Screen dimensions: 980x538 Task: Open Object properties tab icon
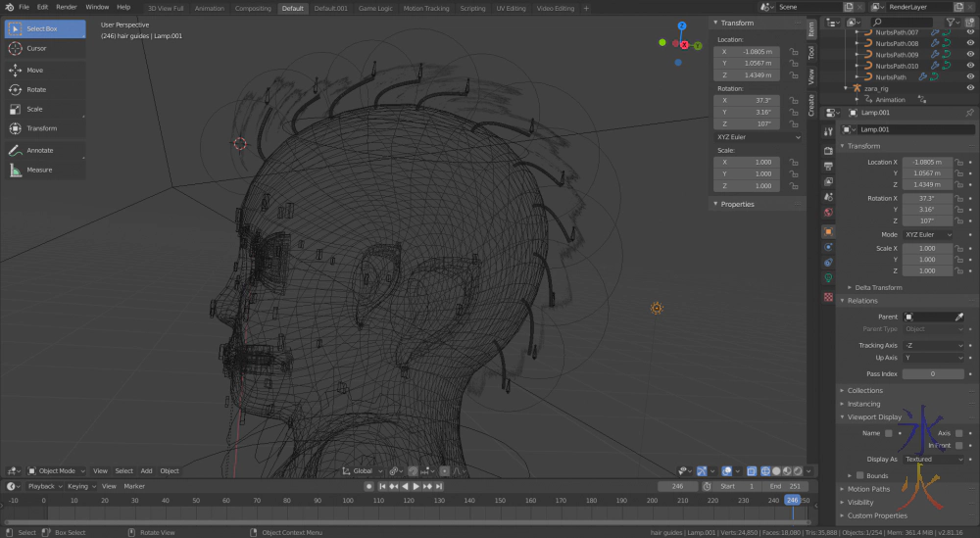click(828, 232)
